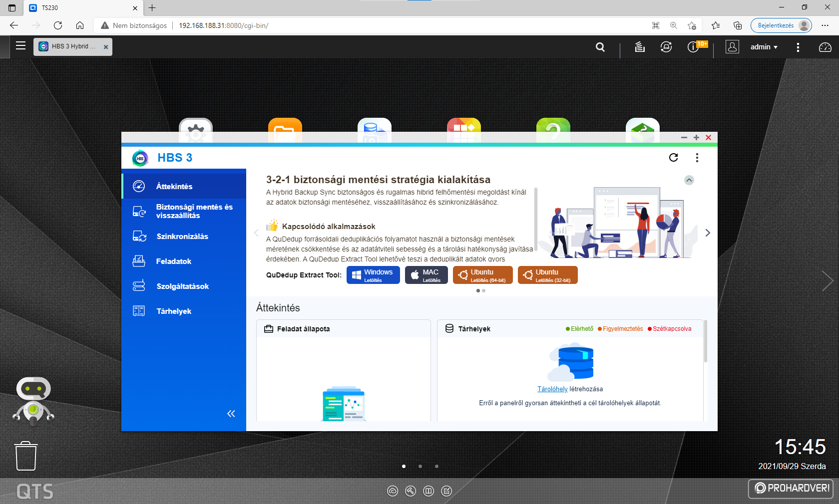Open browser collections icon

(x=738, y=25)
